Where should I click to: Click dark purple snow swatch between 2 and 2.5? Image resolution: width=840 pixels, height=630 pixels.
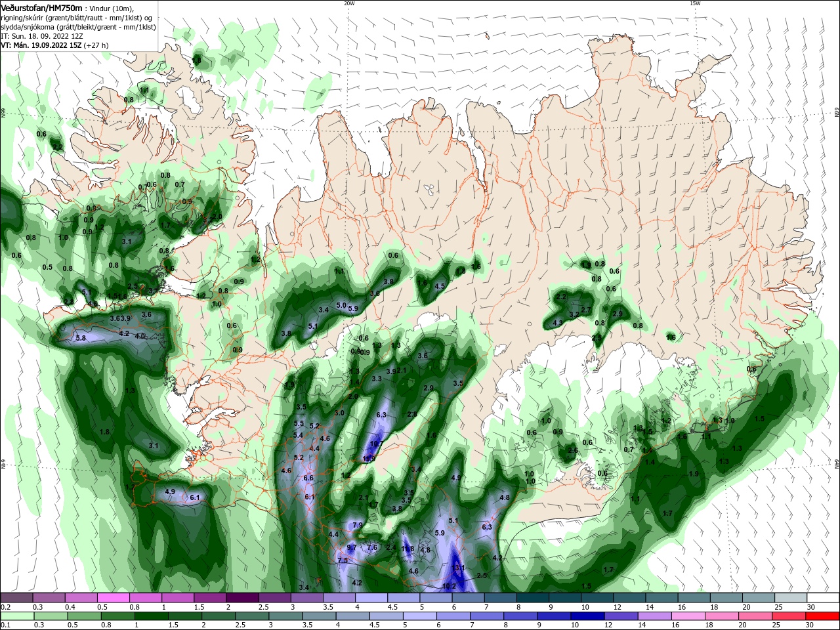243,598
